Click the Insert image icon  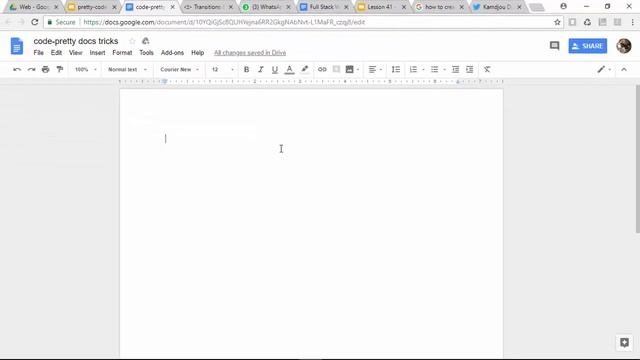[349, 69]
